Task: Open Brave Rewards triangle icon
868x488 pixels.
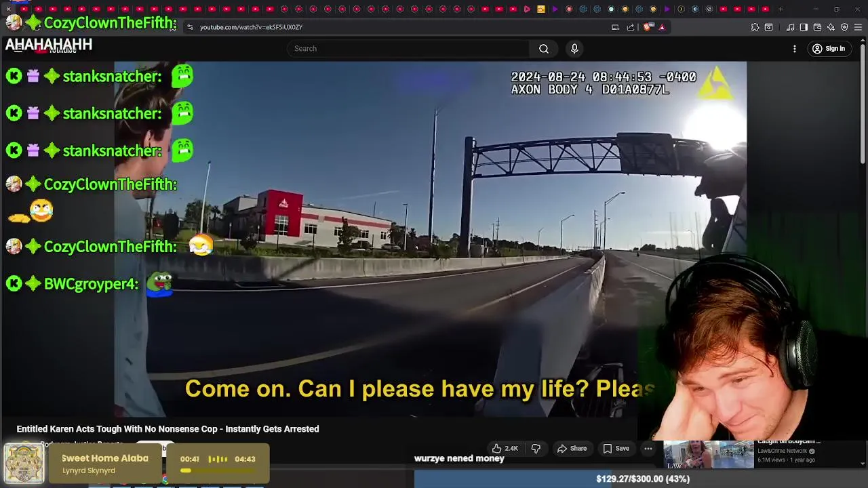Action: pyautogui.click(x=662, y=27)
